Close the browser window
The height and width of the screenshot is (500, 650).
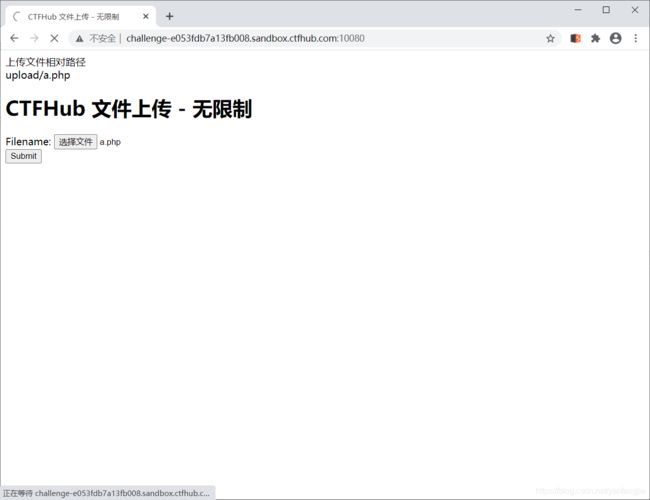pyautogui.click(x=635, y=10)
